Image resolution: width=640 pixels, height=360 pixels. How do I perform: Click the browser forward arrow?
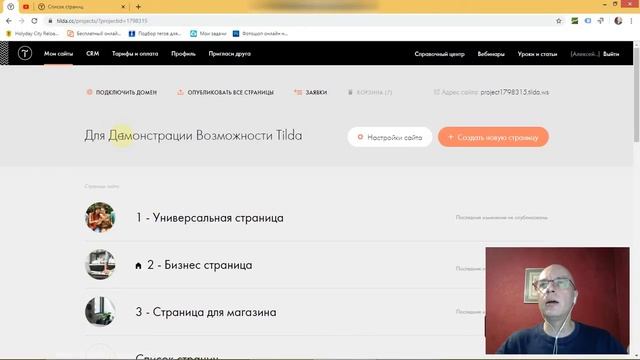pos(22,21)
